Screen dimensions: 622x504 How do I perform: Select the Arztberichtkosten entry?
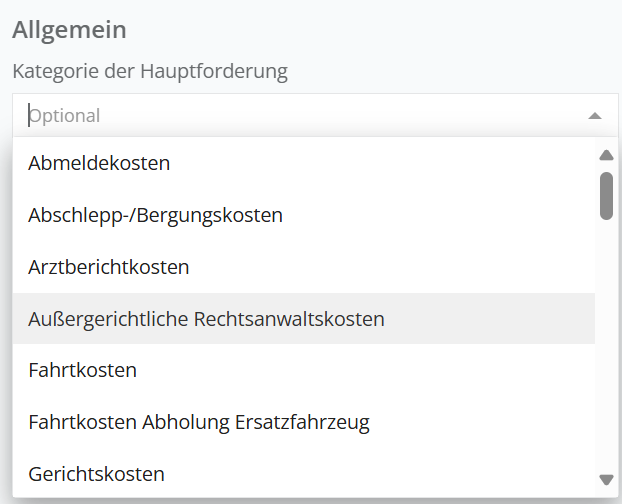coord(109,267)
